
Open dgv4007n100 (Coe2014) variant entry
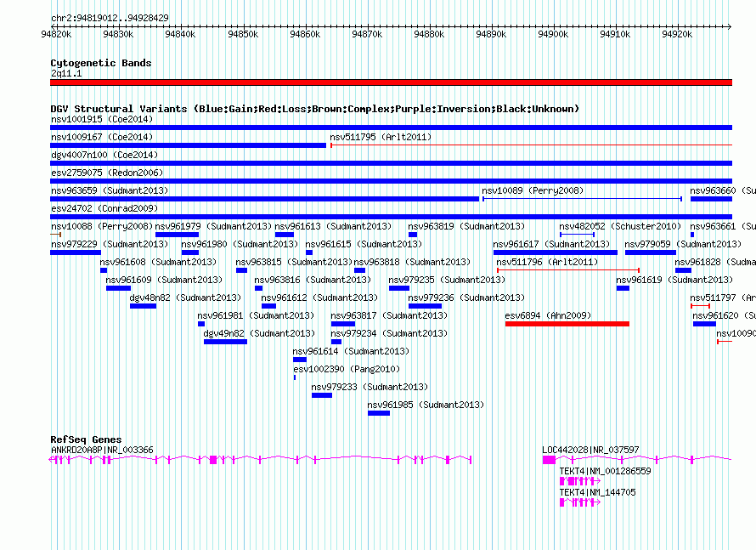pyautogui.click(x=104, y=155)
